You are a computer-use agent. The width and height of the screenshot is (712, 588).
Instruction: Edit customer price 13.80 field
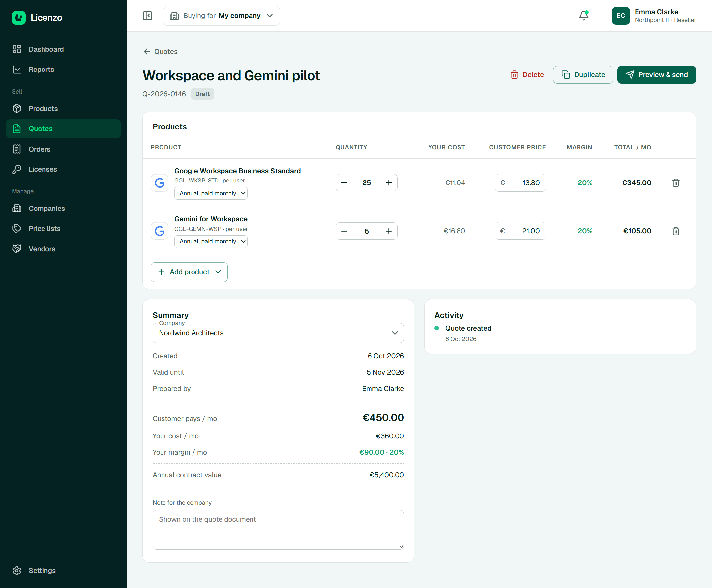(x=520, y=182)
